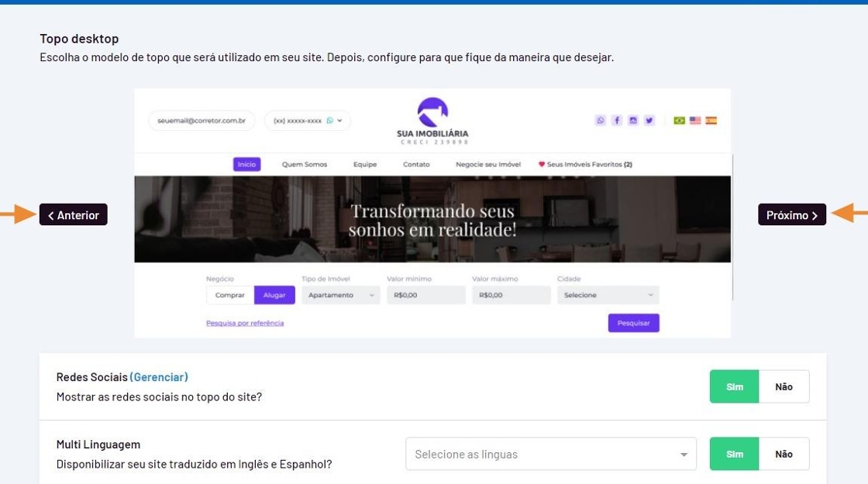Open the Gerenciar link for Redes Sociais
This screenshot has width=868, height=484.
coord(159,377)
